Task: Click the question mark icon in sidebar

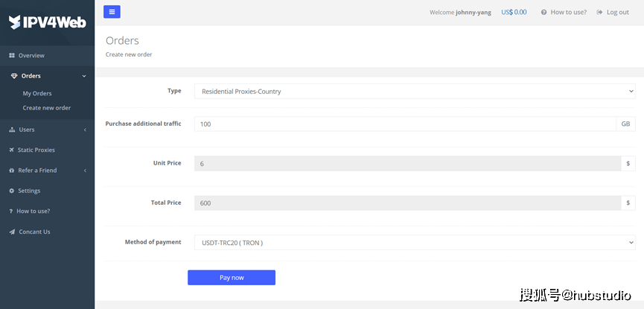Action: pos(11,211)
